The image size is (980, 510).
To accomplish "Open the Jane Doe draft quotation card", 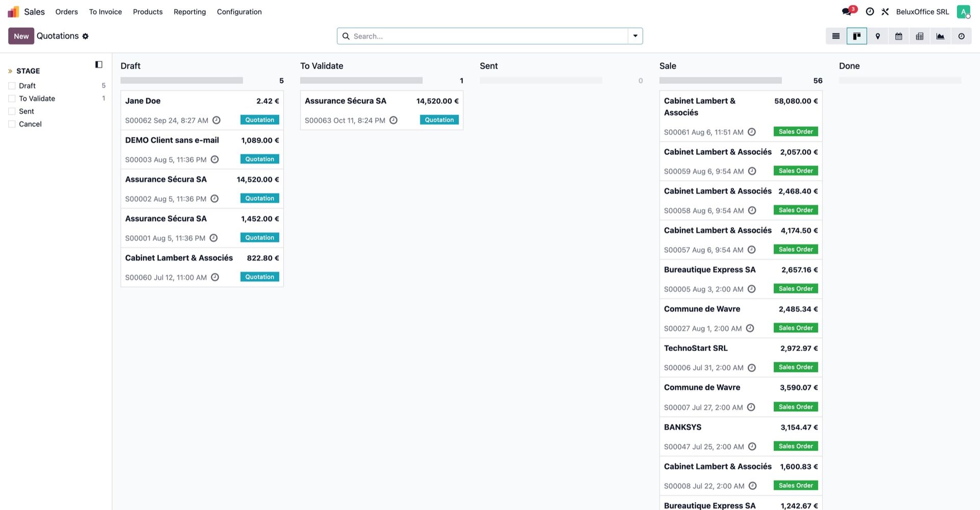I will [202, 110].
